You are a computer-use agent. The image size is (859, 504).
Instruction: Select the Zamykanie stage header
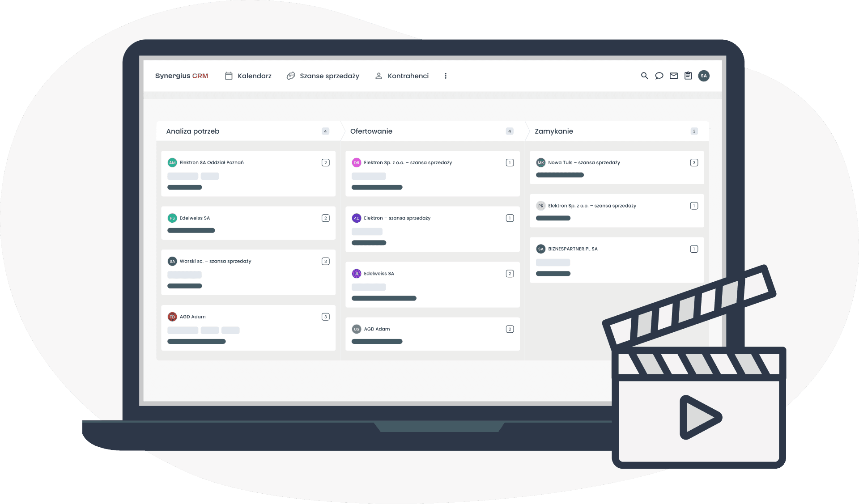(x=617, y=131)
